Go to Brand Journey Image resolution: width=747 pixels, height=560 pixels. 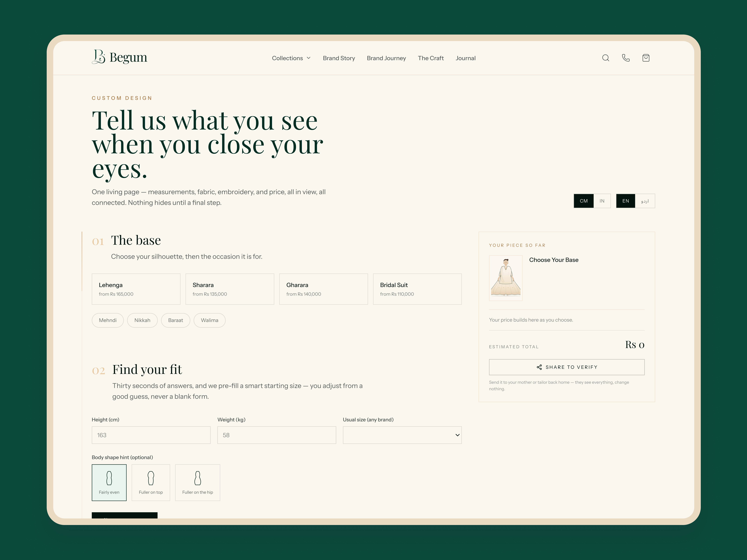386,58
